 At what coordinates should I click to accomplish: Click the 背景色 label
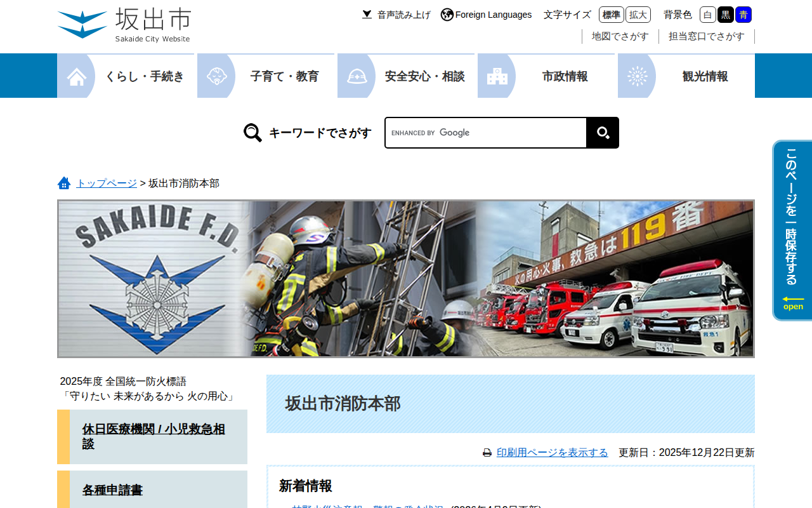click(x=678, y=15)
